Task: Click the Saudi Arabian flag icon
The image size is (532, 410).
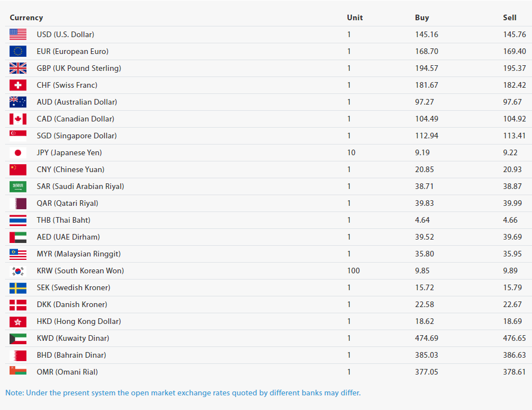Action: coord(18,186)
